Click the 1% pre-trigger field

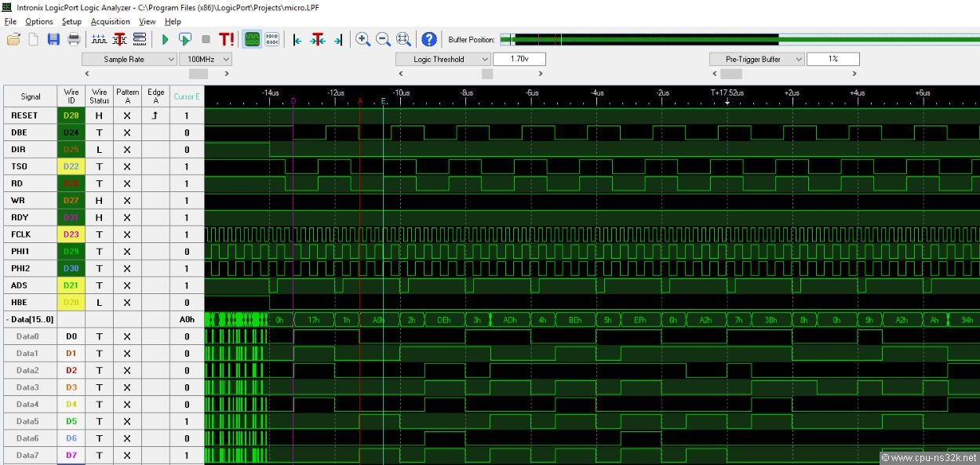(x=833, y=59)
